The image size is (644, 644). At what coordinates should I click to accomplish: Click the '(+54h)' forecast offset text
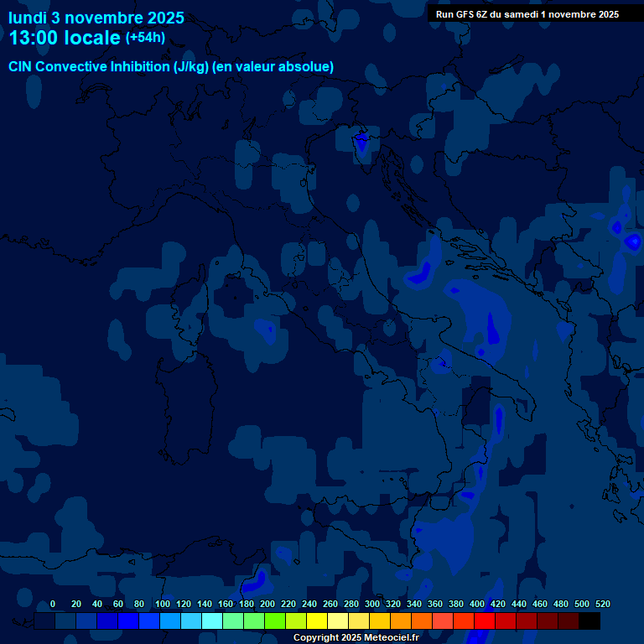tap(145, 38)
